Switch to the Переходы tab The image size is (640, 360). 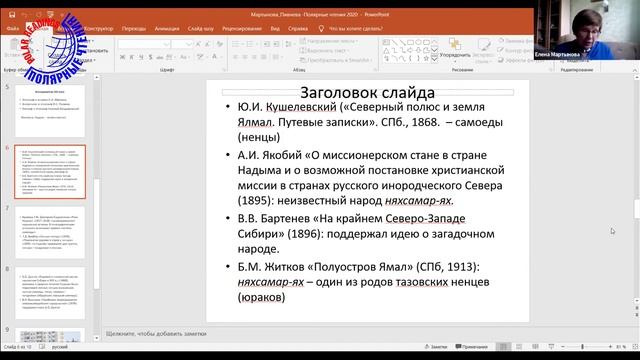pyautogui.click(x=133, y=29)
